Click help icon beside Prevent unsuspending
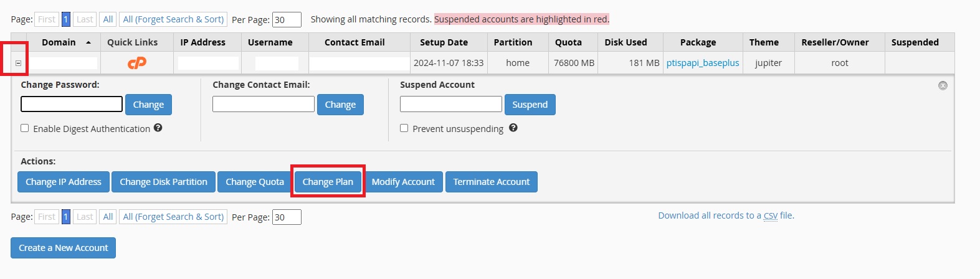Image resolution: width=980 pixels, height=279 pixels. click(x=513, y=128)
